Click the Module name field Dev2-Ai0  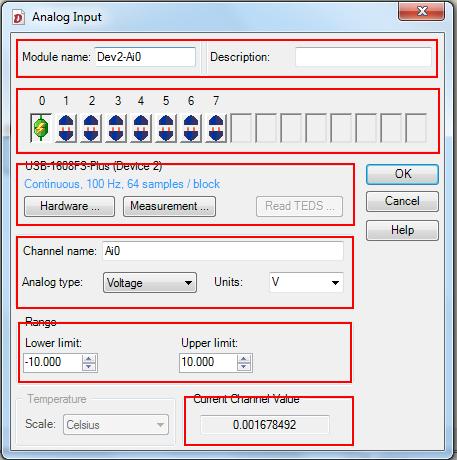tap(145, 57)
